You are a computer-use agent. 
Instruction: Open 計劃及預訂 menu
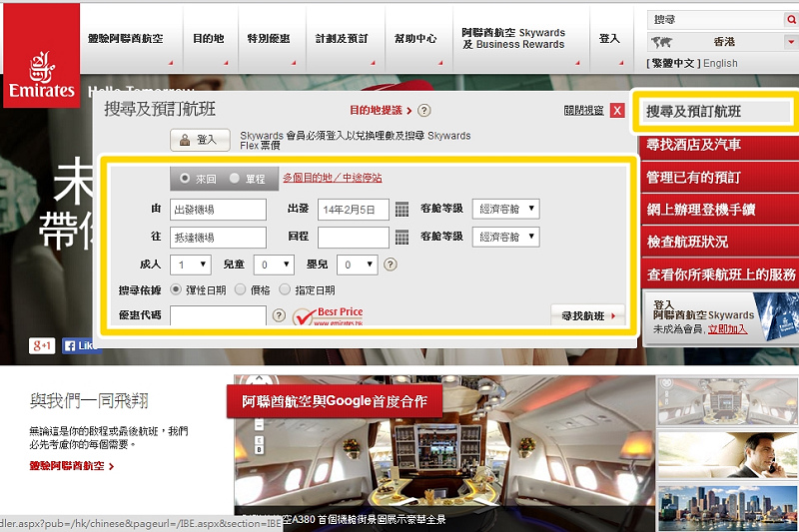pyautogui.click(x=342, y=39)
